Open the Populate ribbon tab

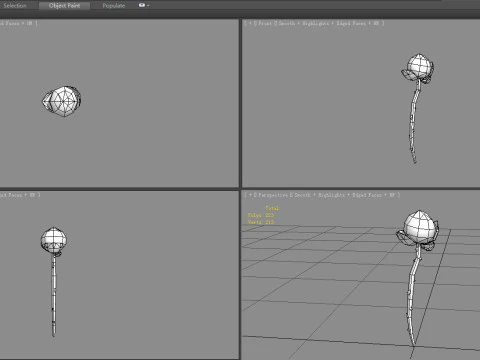[x=114, y=5]
